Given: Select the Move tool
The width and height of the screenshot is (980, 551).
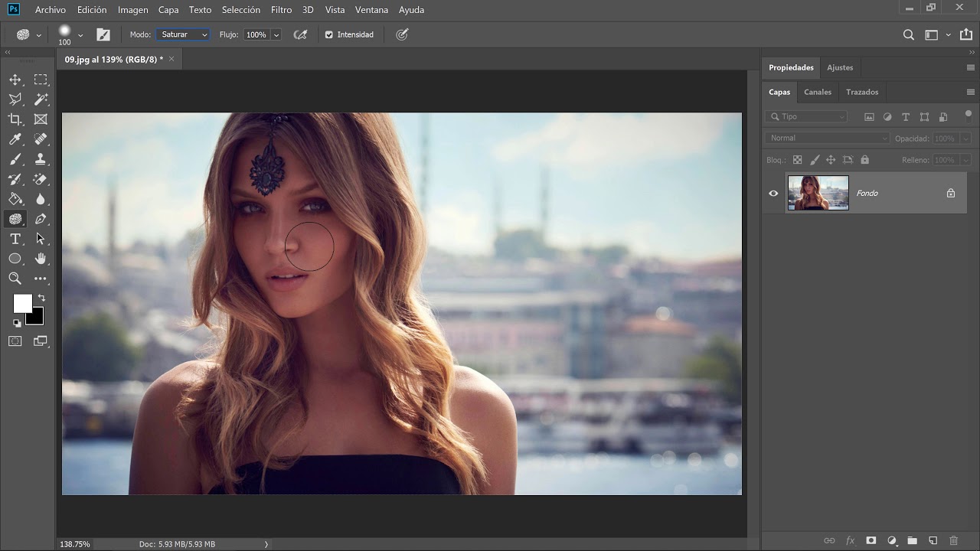Looking at the screenshot, I should (x=15, y=80).
